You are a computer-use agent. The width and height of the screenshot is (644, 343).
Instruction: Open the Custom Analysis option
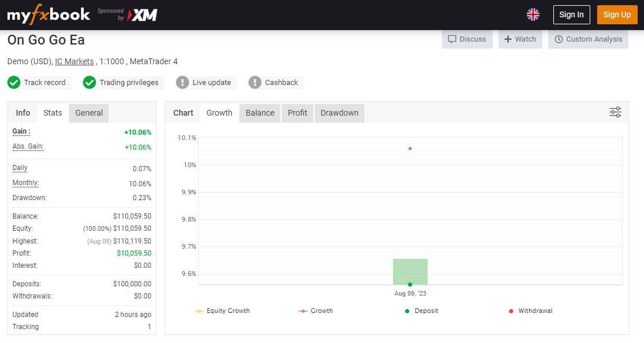coord(588,39)
